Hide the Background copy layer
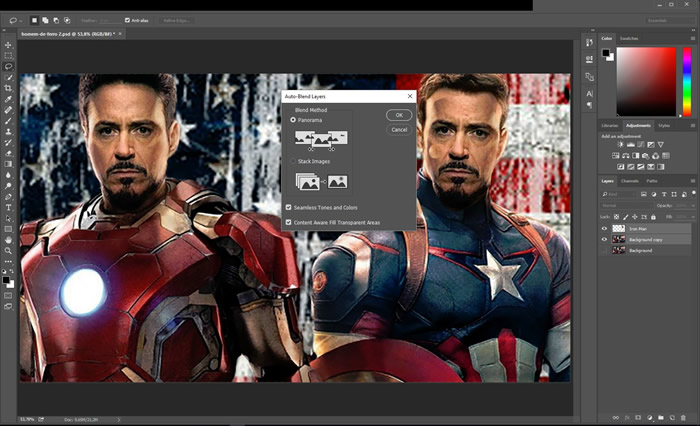Image resolution: width=700 pixels, height=426 pixels. [x=604, y=240]
